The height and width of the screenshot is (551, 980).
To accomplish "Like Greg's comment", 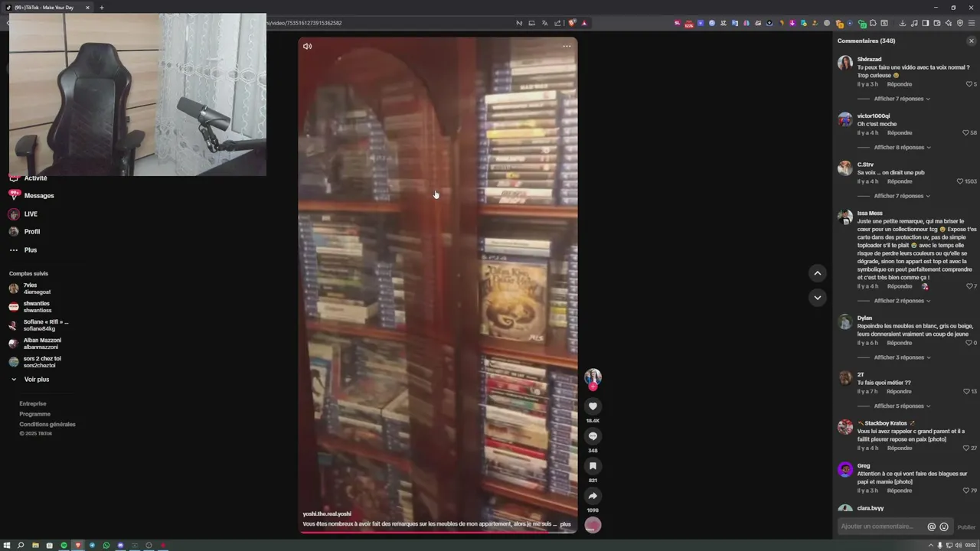I will pos(965,491).
